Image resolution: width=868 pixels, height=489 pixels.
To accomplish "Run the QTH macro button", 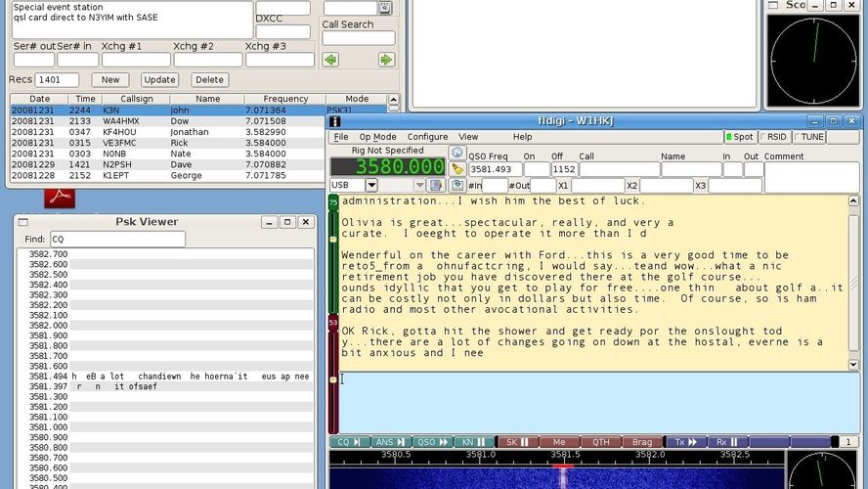I will pyautogui.click(x=601, y=442).
